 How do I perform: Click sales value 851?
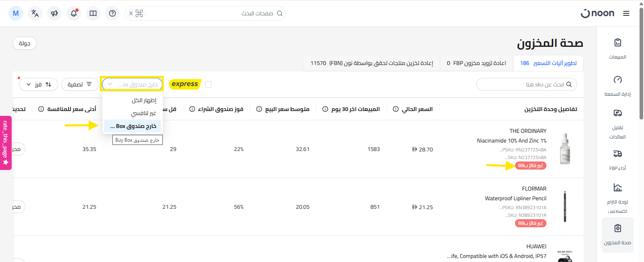click(x=375, y=207)
